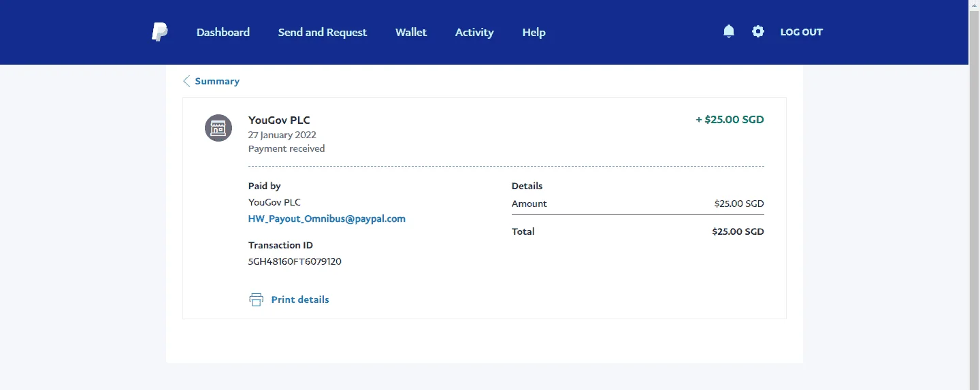
Task: Return to Summary via the link
Action: [x=217, y=81]
